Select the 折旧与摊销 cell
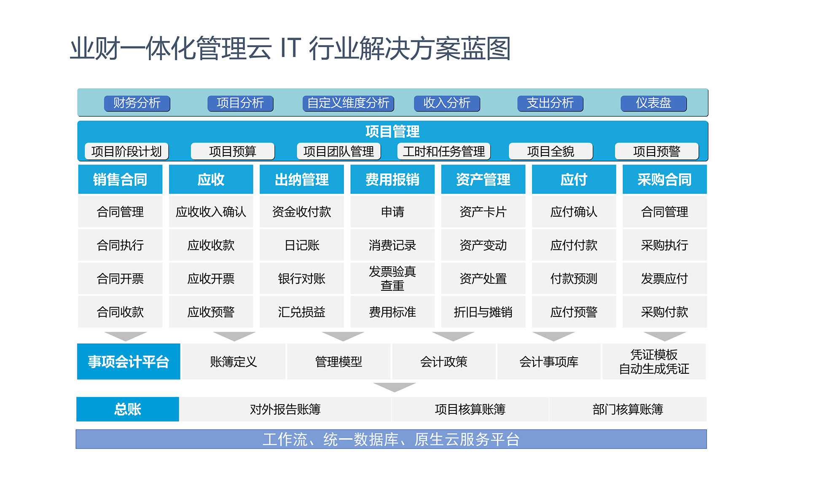The height and width of the screenshot is (504, 814). pyautogui.click(x=483, y=312)
